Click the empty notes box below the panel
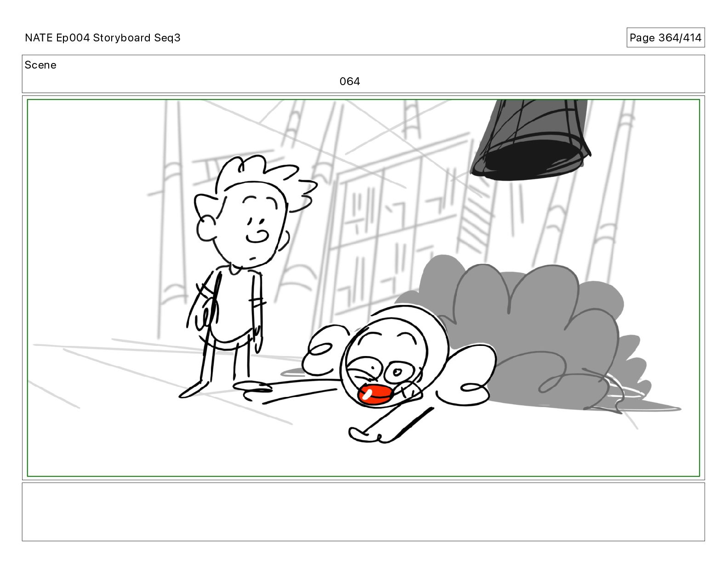 364,512
